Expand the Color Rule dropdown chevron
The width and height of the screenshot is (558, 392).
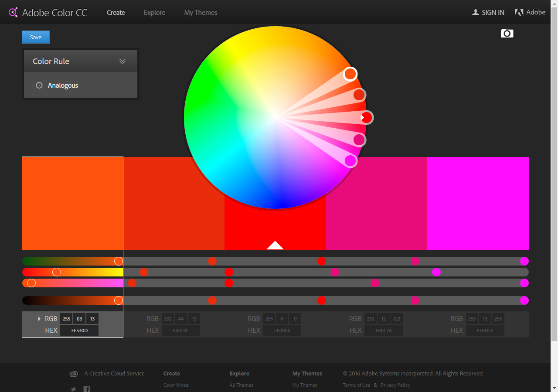[122, 61]
